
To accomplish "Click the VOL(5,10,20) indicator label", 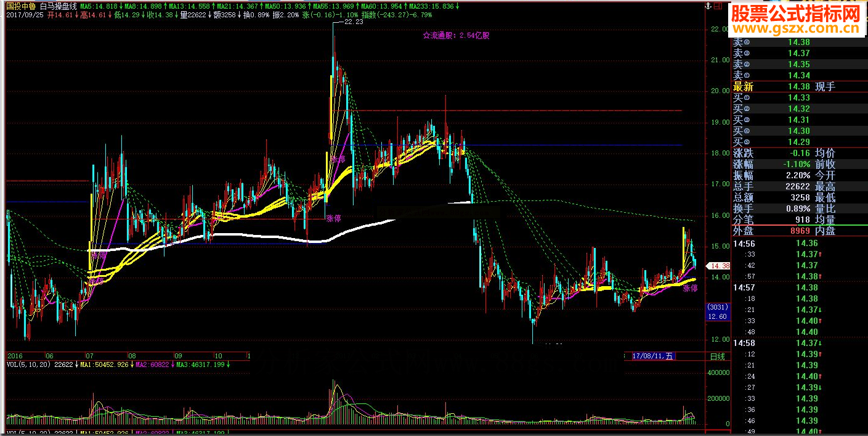I will coord(29,364).
